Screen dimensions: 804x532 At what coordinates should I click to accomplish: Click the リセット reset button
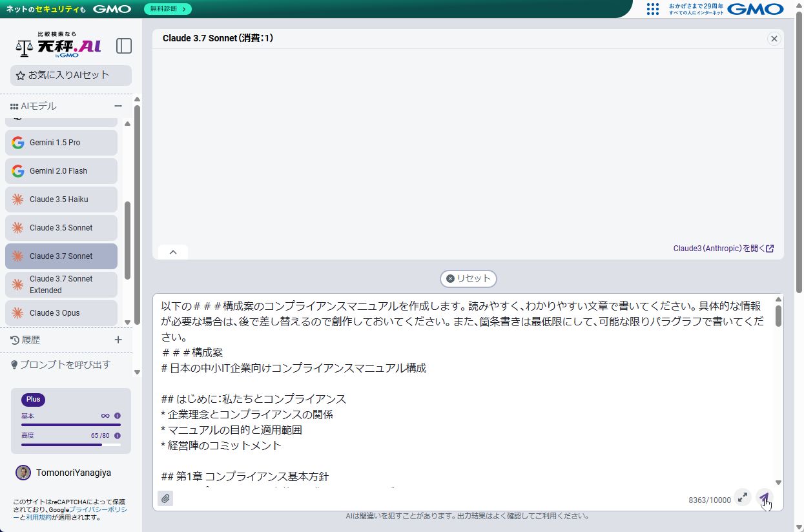point(469,279)
